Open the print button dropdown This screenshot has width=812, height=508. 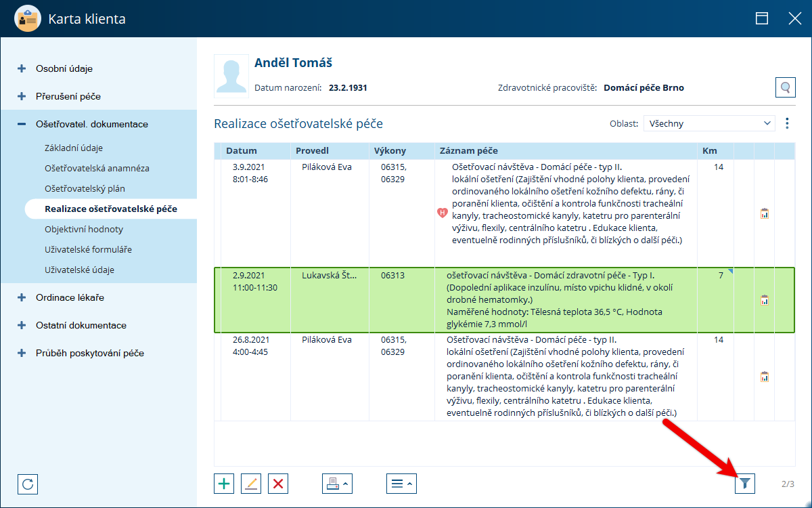coord(337,484)
